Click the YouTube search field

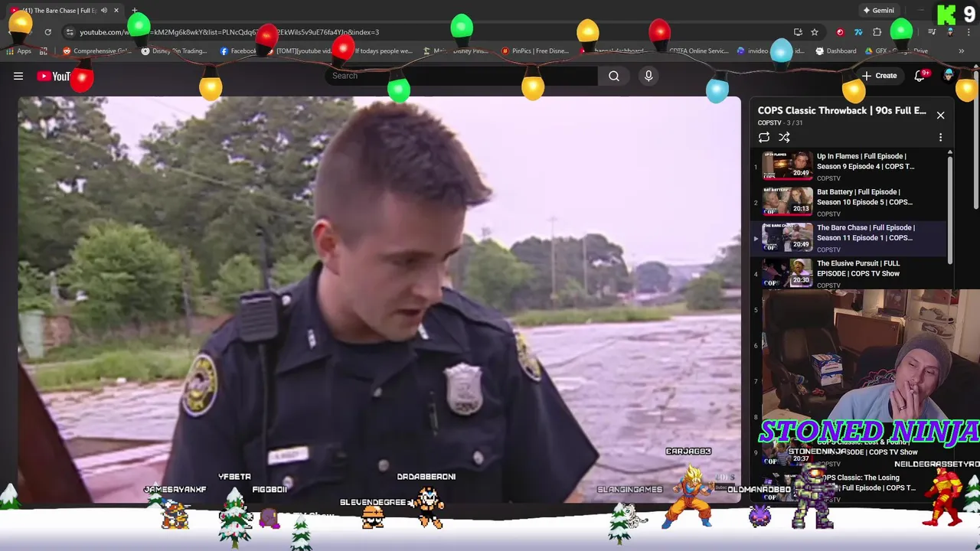462,76
